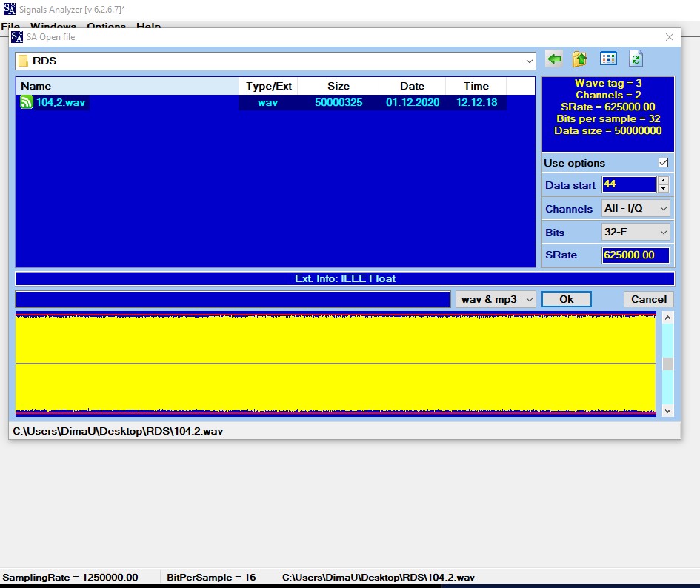Decrease the Data start value
Viewport: 700px width, 588px height.
664,188
